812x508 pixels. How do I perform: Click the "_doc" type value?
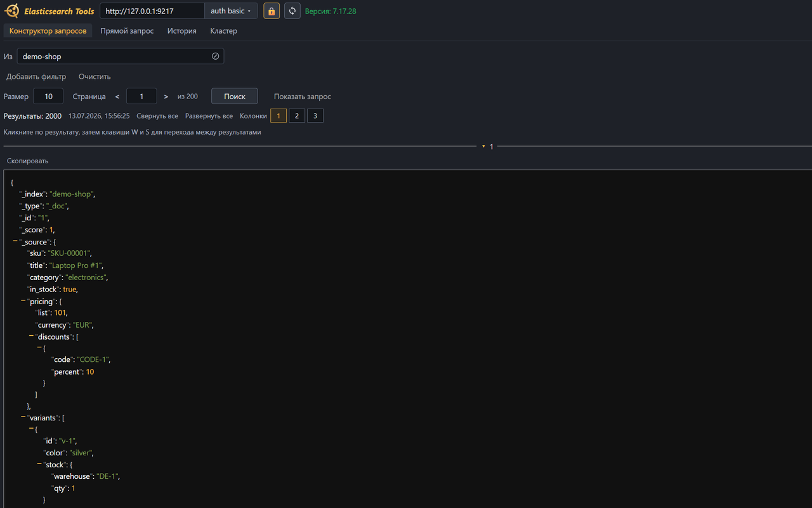(x=56, y=206)
